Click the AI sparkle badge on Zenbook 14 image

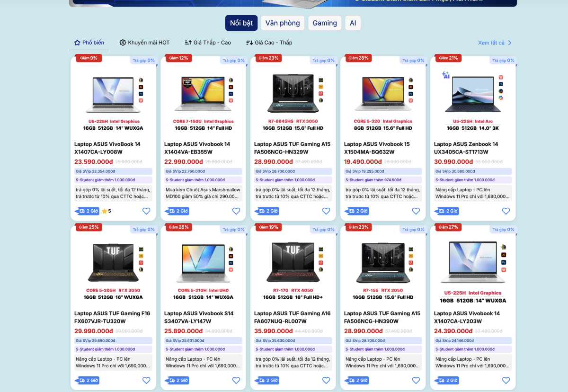(445, 75)
